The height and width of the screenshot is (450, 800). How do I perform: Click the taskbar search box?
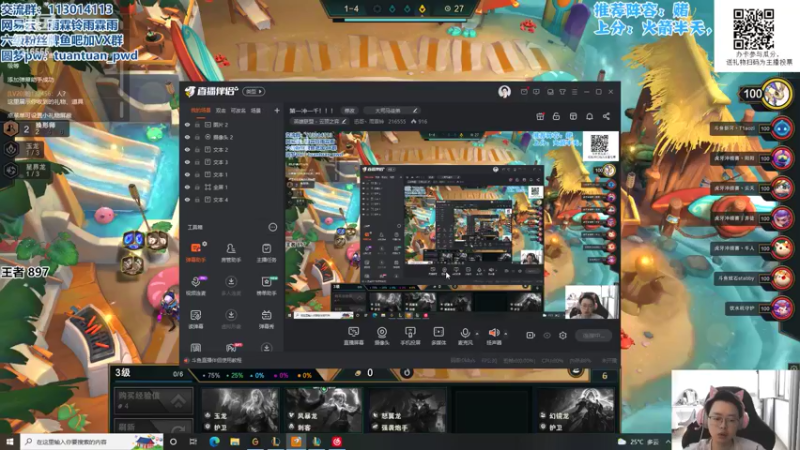tap(92, 441)
